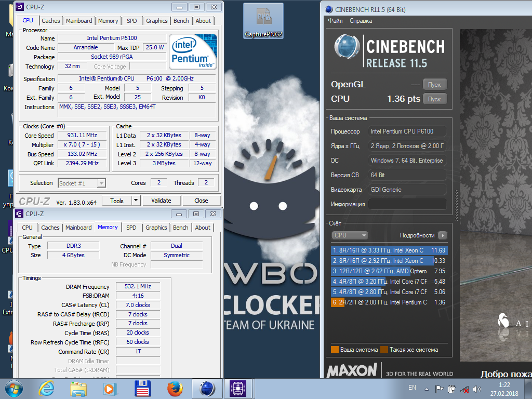
Task: Select ranking row 6 Intel Pentium 1.36
Action: click(389, 302)
